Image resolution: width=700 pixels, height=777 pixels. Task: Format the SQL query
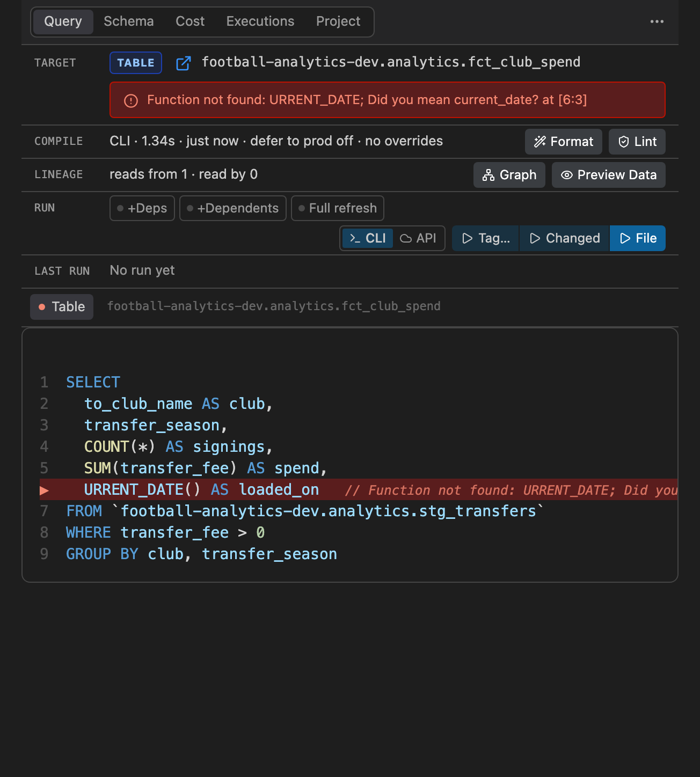tap(564, 142)
